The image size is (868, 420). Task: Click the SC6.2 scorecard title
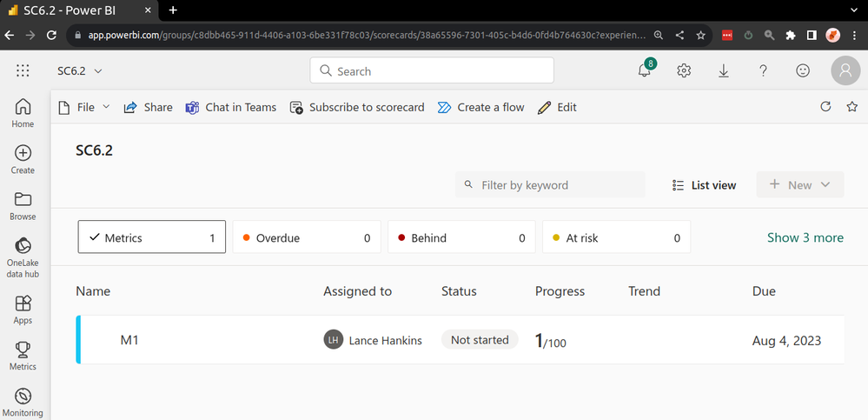tap(94, 150)
